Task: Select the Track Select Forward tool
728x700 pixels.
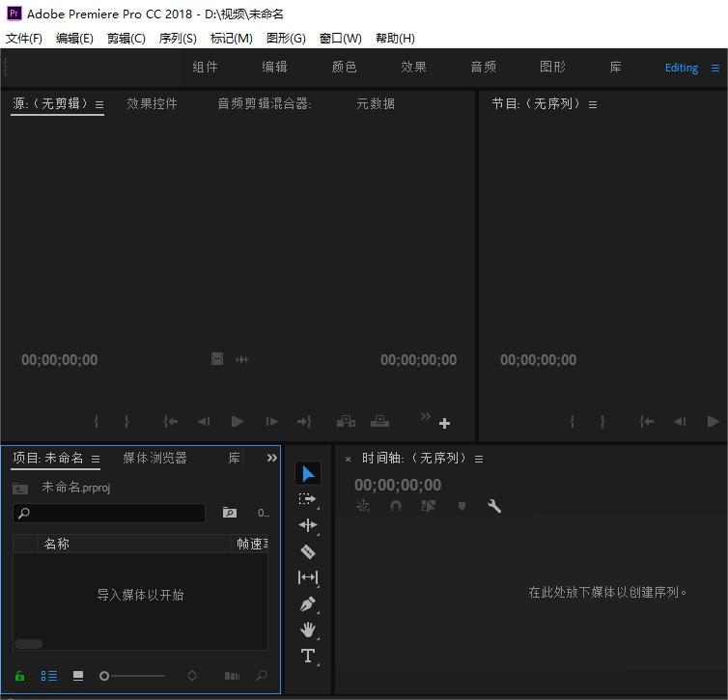Action: coord(308,499)
